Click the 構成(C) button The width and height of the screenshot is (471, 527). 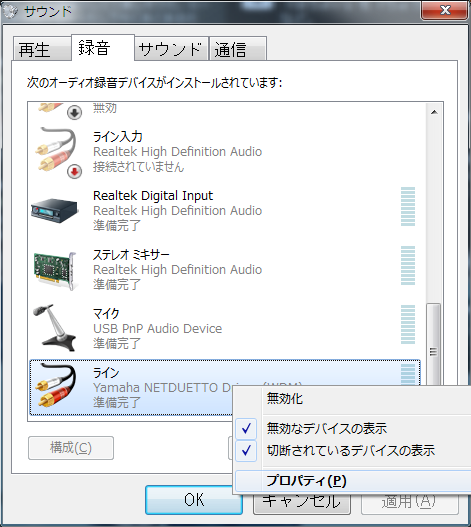(71, 448)
